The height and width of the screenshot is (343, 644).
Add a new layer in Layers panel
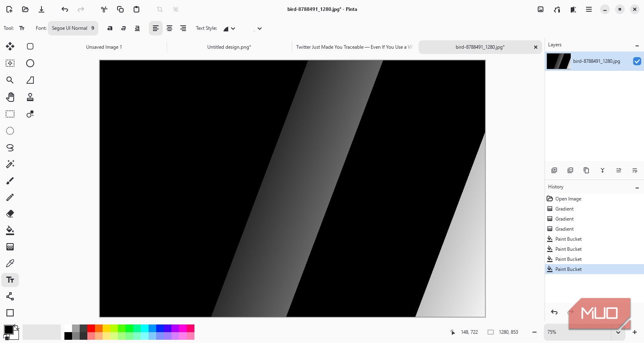554,170
